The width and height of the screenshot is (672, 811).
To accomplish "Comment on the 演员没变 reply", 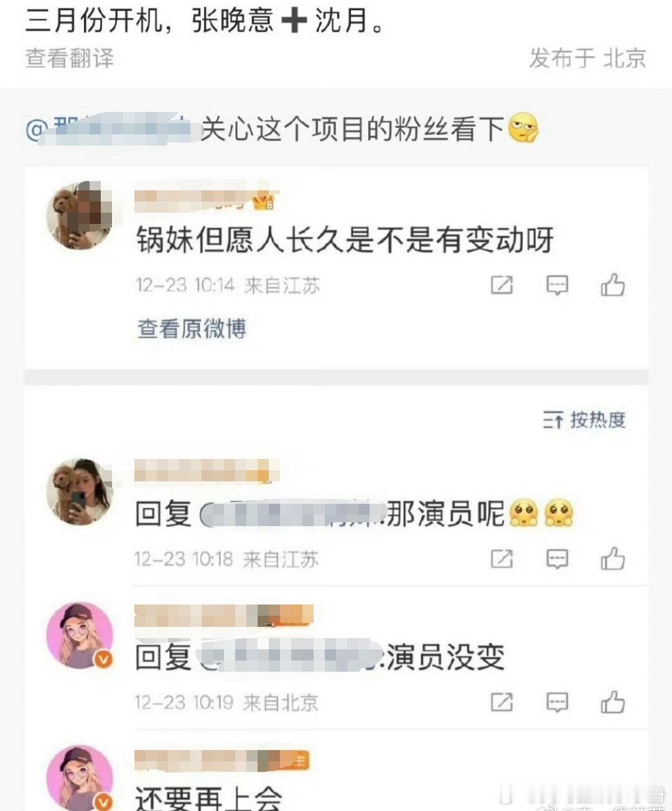I will 557,702.
